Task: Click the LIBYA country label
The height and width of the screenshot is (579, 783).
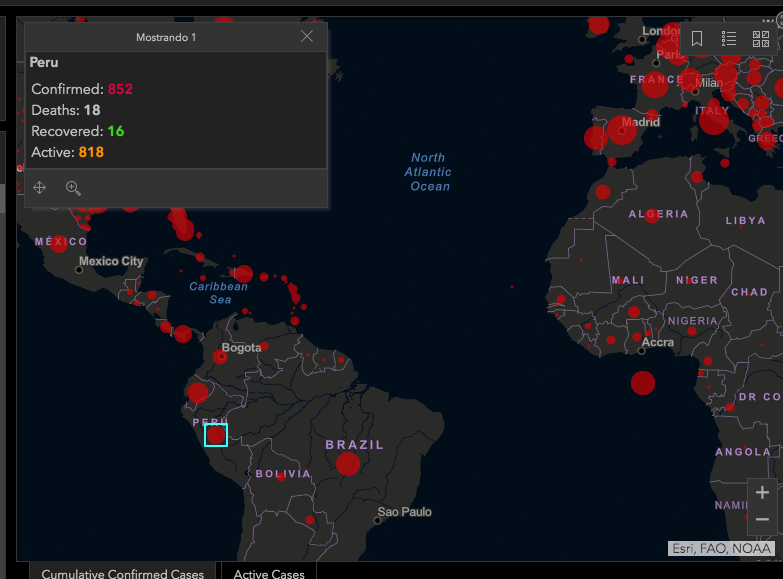Action: click(746, 220)
